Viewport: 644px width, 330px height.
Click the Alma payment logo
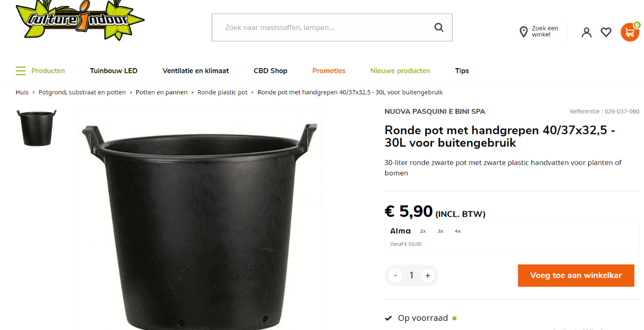coord(400,231)
